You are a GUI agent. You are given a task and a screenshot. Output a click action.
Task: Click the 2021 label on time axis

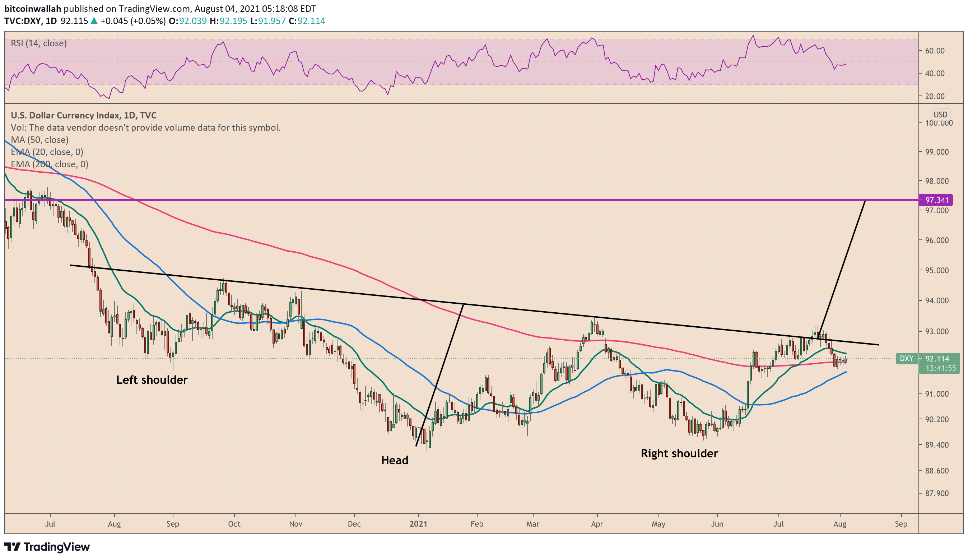tap(418, 524)
